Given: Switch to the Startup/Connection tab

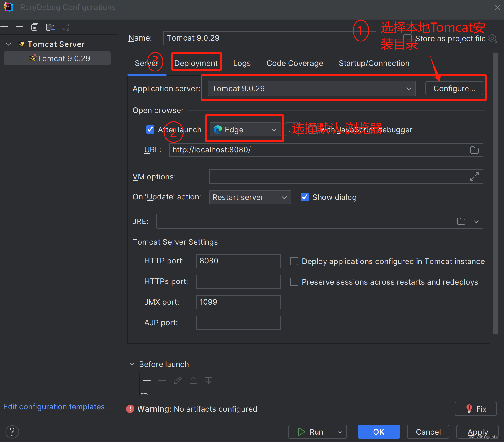Looking at the screenshot, I should [374, 63].
